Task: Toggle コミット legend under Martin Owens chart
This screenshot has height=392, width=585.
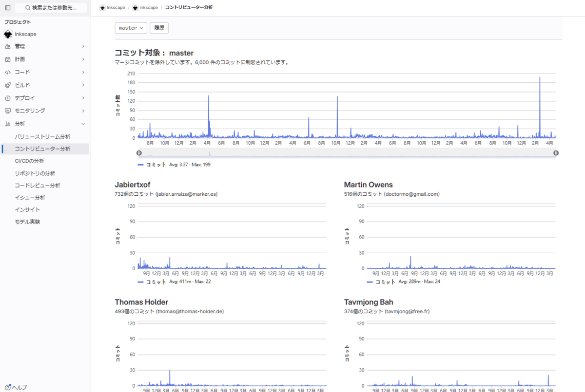Action: (381, 281)
